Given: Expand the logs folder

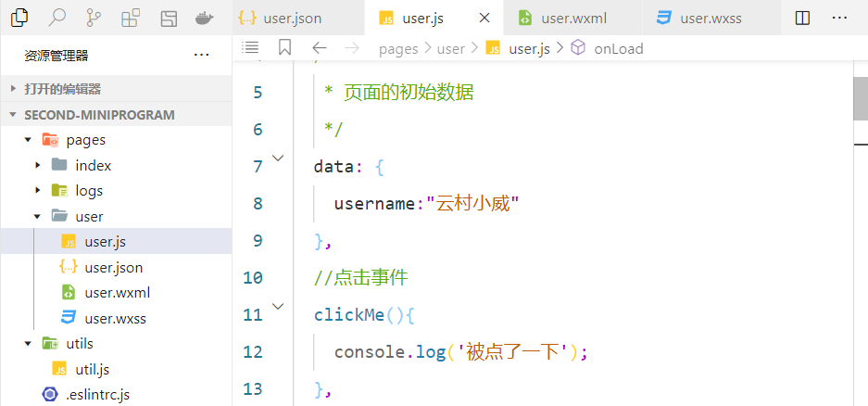Looking at the screenshot, I should pyautogui.click(x=38, y=190).
